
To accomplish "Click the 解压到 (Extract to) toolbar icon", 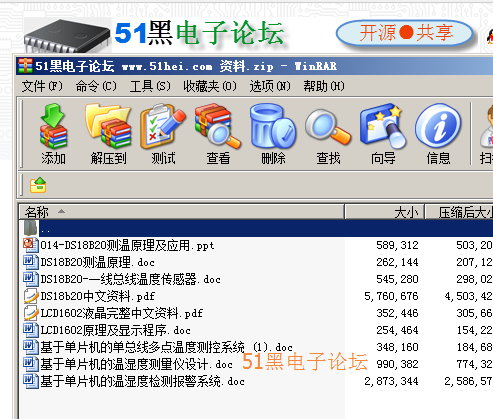I will pyautogui.click(x=108, y=126).
